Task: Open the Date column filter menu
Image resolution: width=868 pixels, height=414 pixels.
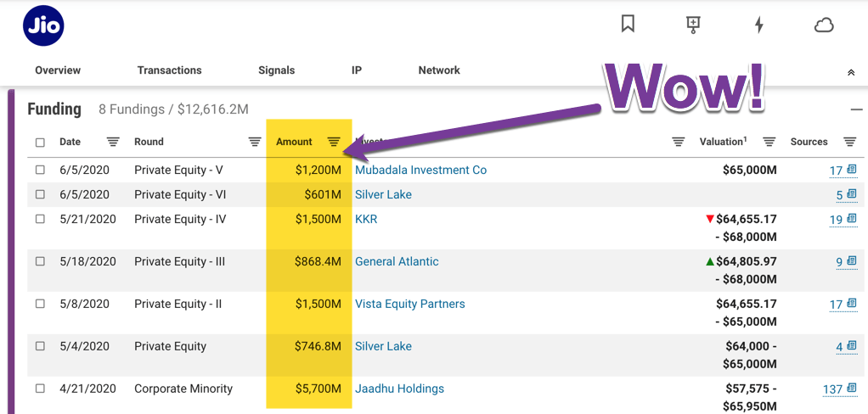Action: tap(113, 142)
